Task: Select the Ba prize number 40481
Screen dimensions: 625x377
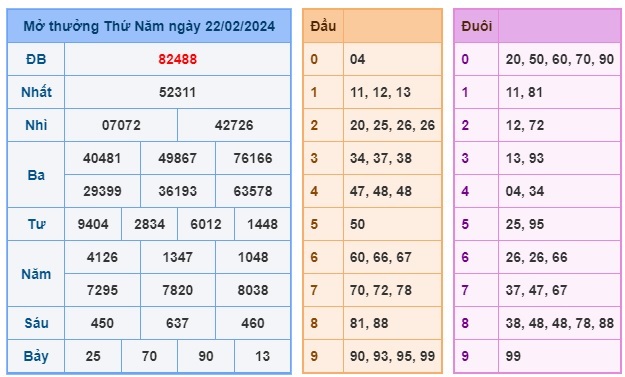Action: 102,158
